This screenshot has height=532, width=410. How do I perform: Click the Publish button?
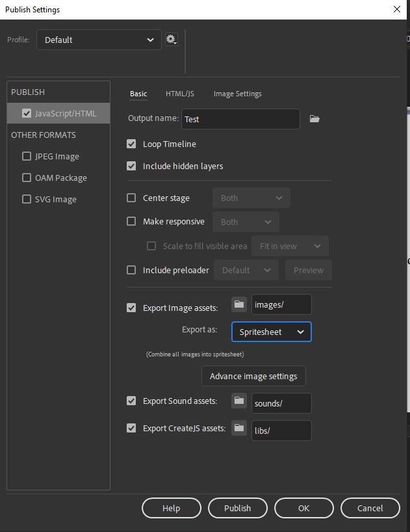(x=237, y=508)
